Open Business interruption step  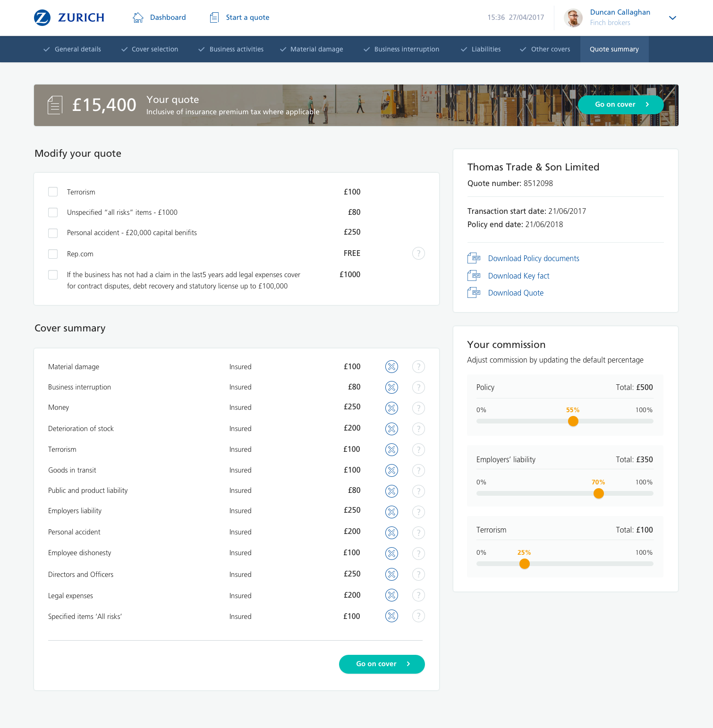[x=401, y=49]
